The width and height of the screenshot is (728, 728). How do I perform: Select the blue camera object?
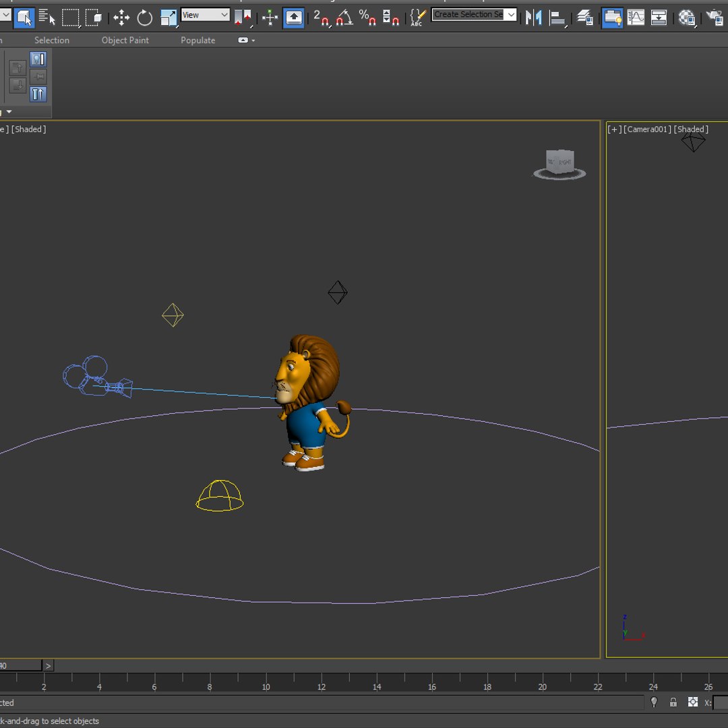tap(97, 377)
